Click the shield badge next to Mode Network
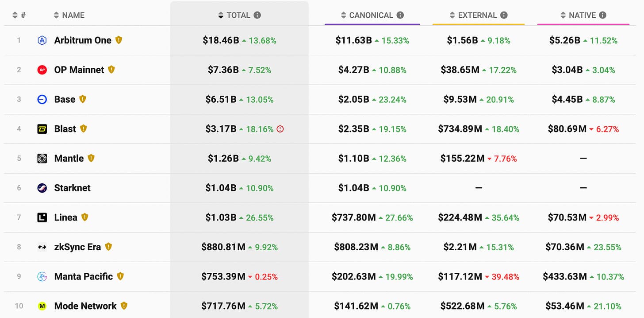The height and width of the screenshot is (318, 644). [124, 306]
